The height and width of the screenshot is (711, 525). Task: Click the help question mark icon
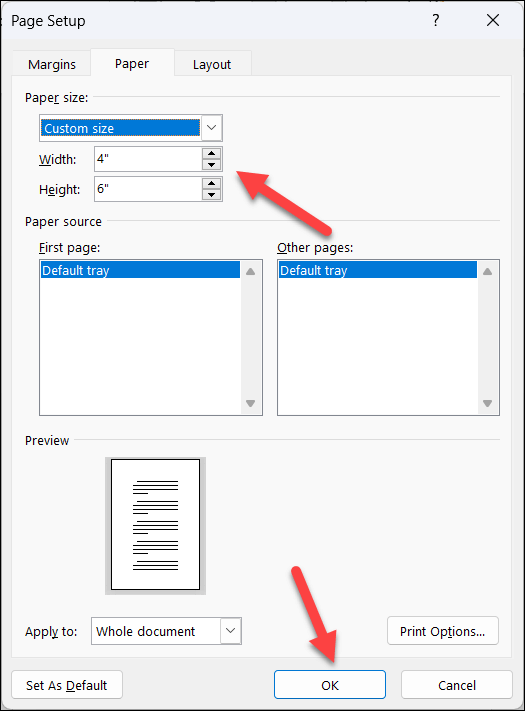[x=436, y=20]
